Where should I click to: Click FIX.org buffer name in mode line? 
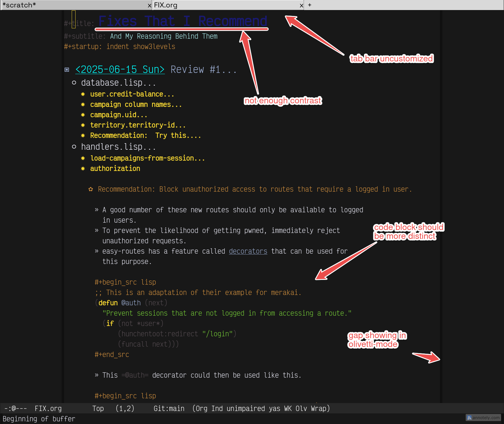tap(48, 409)
